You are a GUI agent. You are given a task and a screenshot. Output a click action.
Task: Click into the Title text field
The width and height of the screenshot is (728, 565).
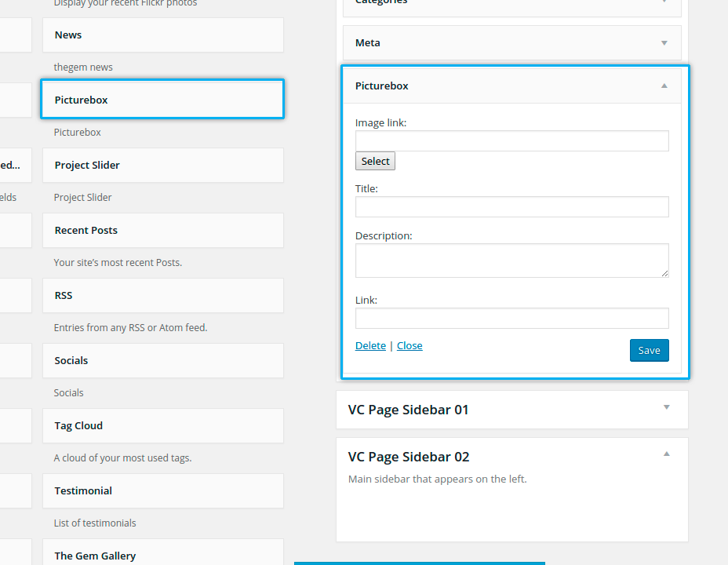coord(511,207)
